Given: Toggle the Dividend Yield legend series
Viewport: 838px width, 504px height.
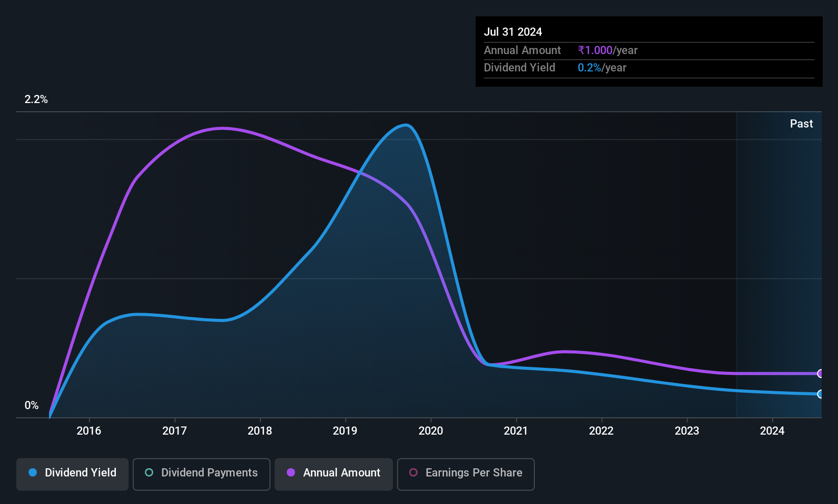Looking at the screenshot, I should point(72,474).
